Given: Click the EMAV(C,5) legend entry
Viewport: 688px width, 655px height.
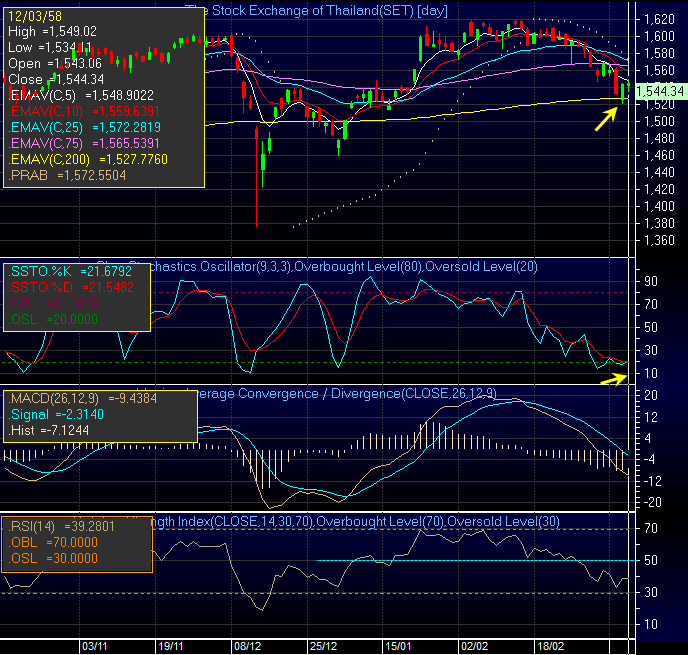Looking at the screenshot, I should tap(81, 95).
